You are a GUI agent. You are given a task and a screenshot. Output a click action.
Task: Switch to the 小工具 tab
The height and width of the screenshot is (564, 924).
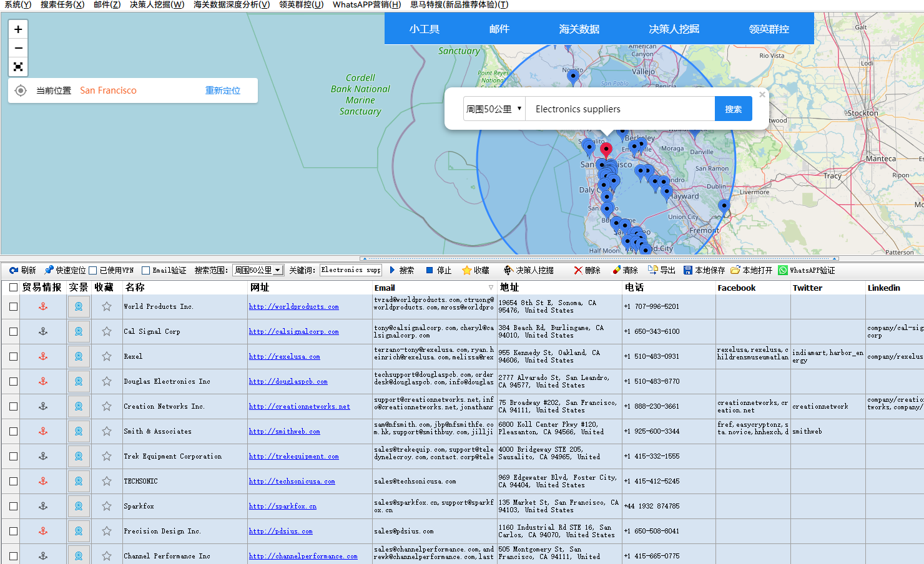[x=425, y=29]
